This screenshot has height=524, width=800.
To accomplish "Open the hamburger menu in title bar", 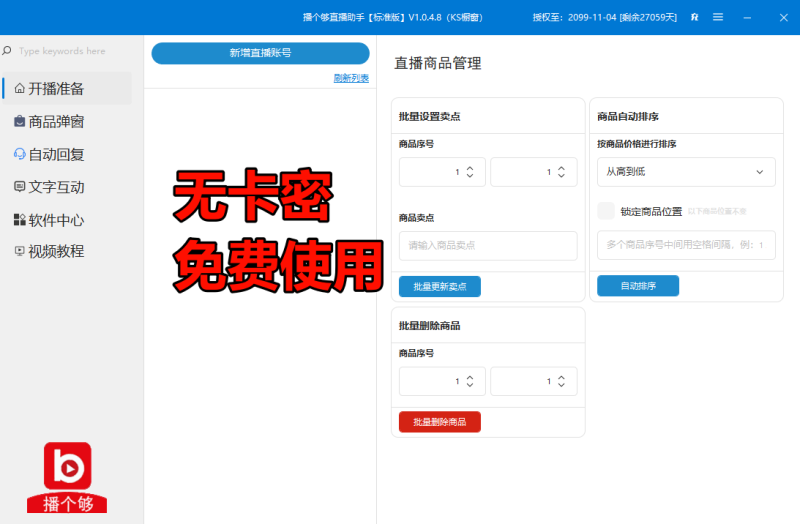I will pos(718,17).
